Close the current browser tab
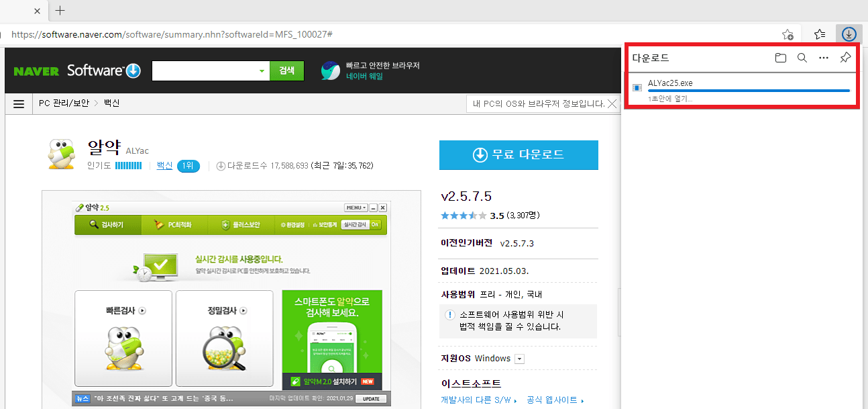Image resolution: width=868 pixels, height=409 pixels. 37,11
